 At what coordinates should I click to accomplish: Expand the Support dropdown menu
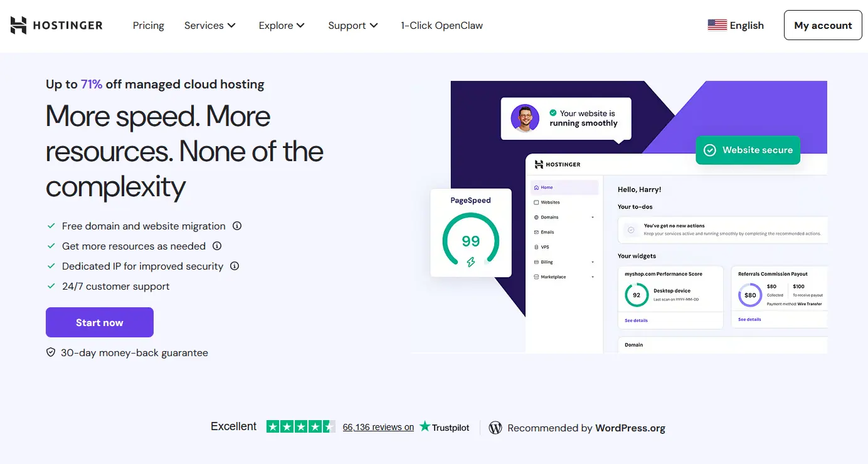tap(353, 26)
